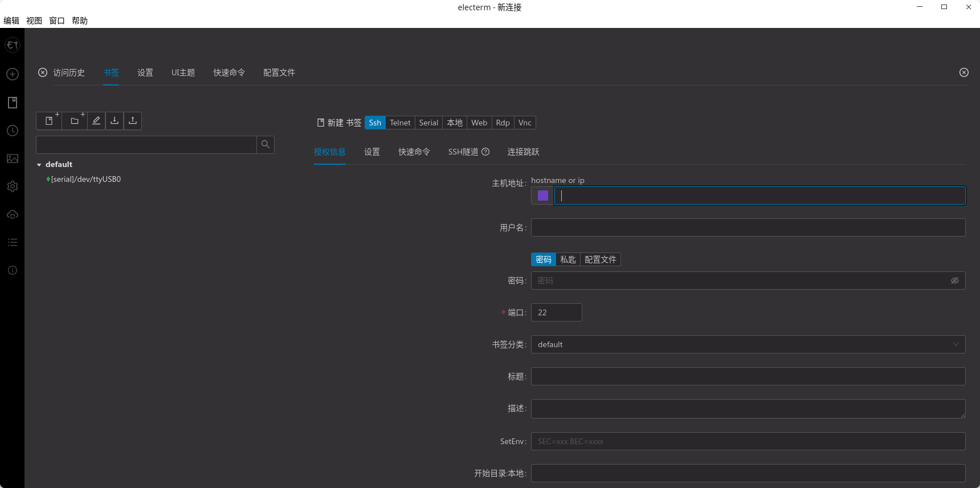Click the purple host color swatch

pyautogui.click(x=542, y=196)
